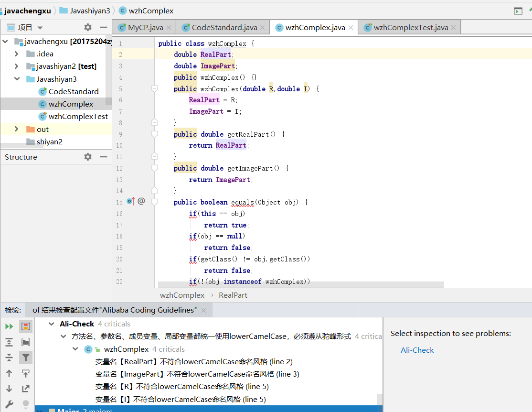
Task: Click the override marker icon on line 15
Action: pyautogui.click(x=131, y=201)
